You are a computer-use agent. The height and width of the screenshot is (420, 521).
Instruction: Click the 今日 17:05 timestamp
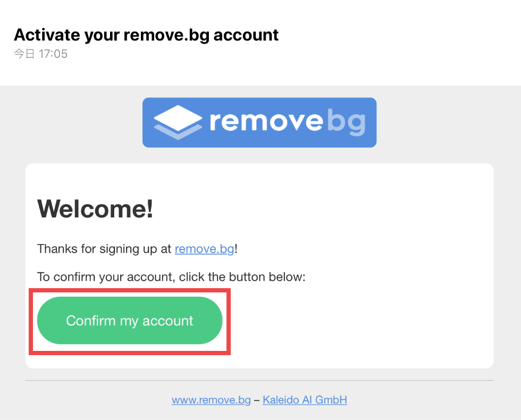[40, 54]
